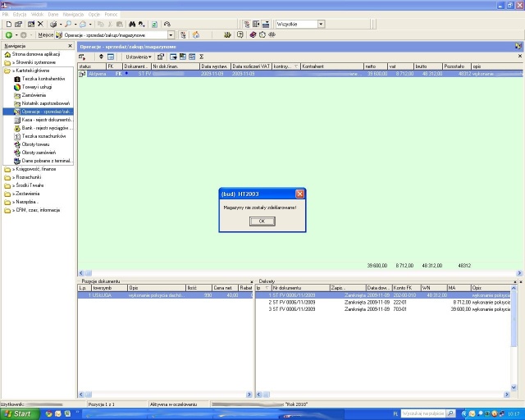
Task: Select the USŁUGA row in Pozycje dokumentu
Action: pyautogui.click(x=166, y=295)
